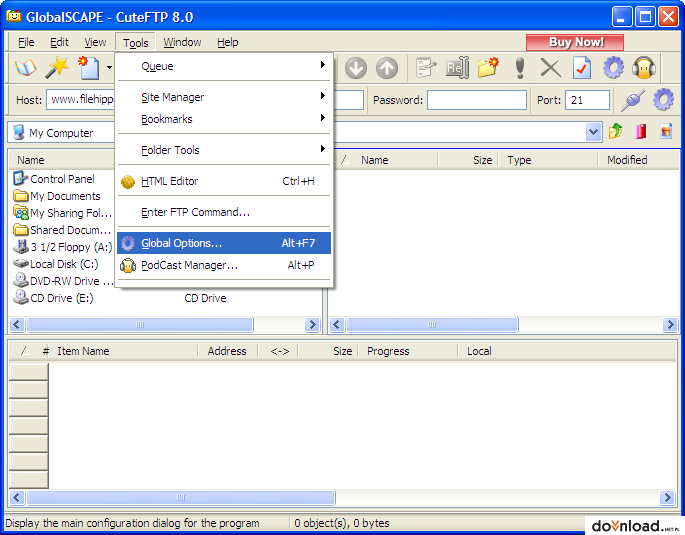685x535 pixels.
Task: Open the Bookmarks submenu
Action: pyautogui.click(x=223, y=119)
